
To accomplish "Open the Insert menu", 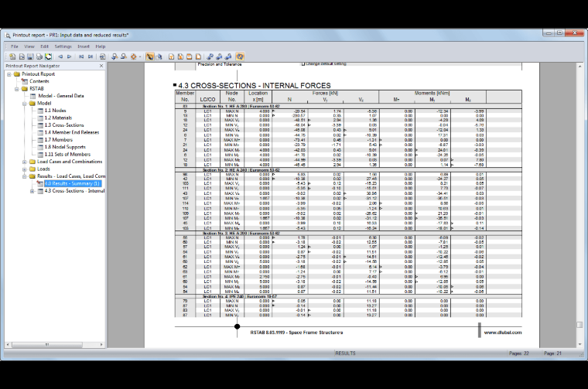I will (84, 46).
